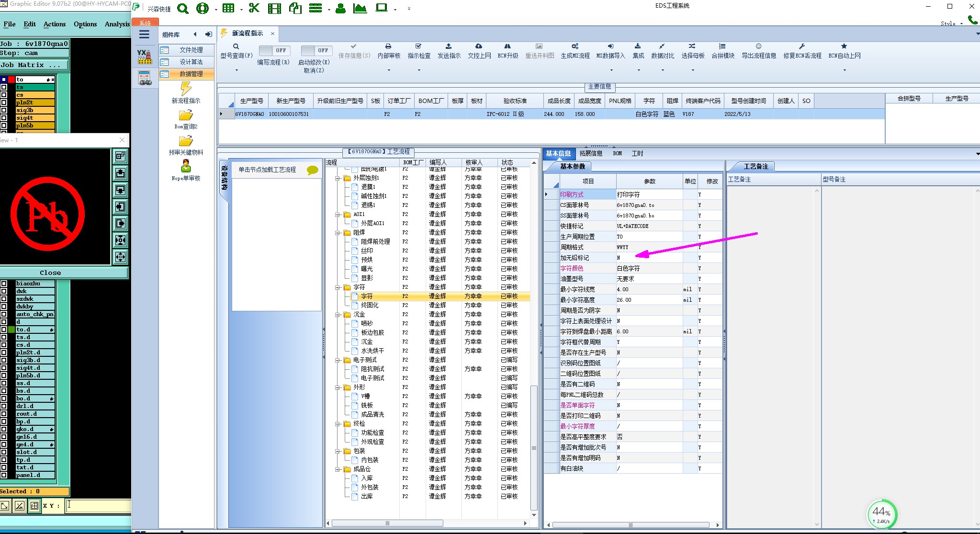Click the 内部审核 printer icon
980x534 pixels.
tap(388, 46)
